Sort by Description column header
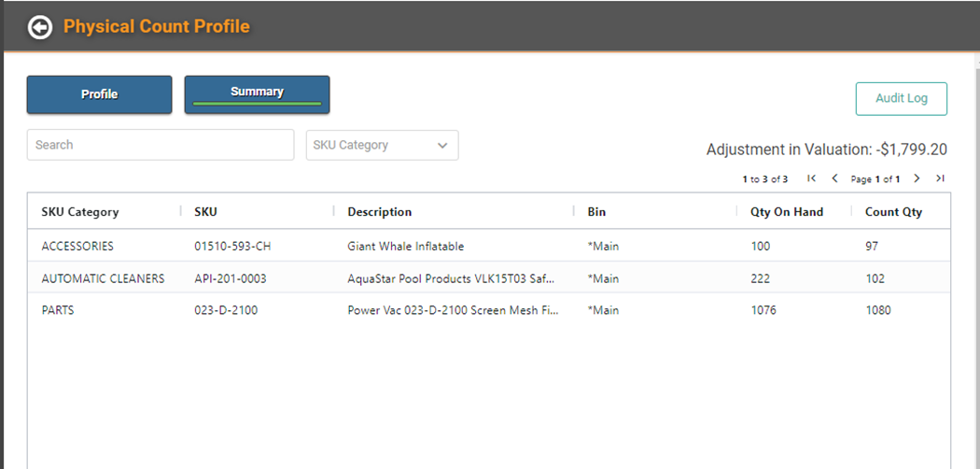Image resolution: width=980 pixels, height=469 pixels. pyautogui.click(x=379, y=212)
